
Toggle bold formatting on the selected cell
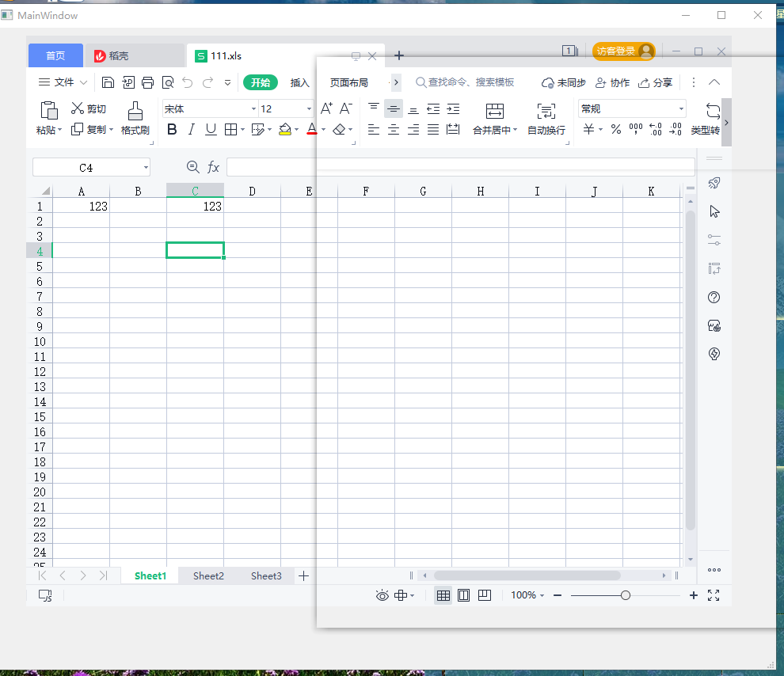pos(172,129)
